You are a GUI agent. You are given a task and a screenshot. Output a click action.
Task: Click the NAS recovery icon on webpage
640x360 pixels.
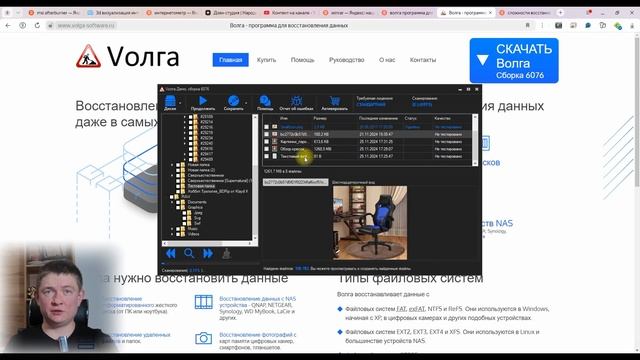click(203, 302)
